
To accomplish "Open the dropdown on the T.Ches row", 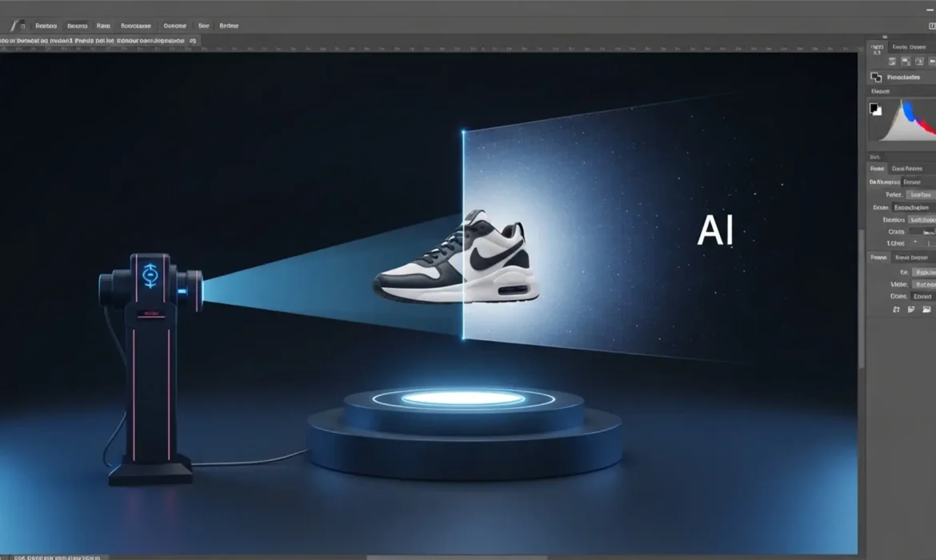I will click(922, 242).
